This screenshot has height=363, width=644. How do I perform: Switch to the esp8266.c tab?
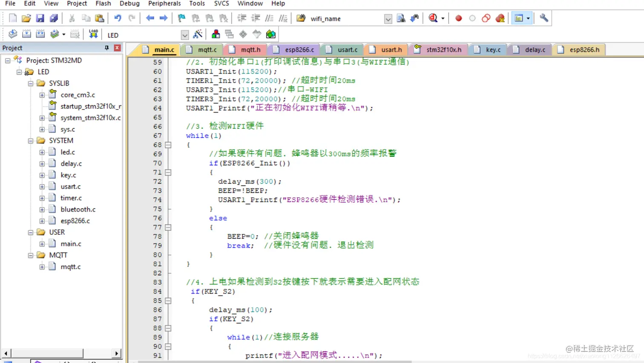pos(295,49)
